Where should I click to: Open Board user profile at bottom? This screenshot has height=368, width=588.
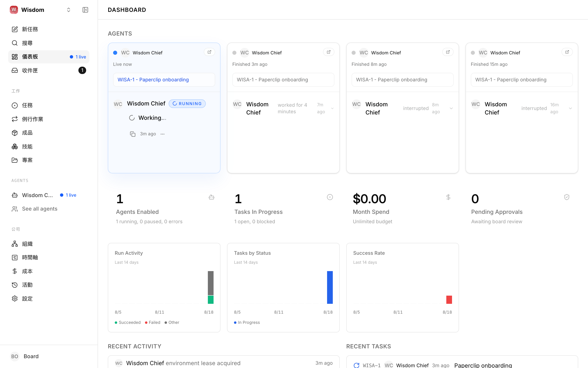click(49, 356)
